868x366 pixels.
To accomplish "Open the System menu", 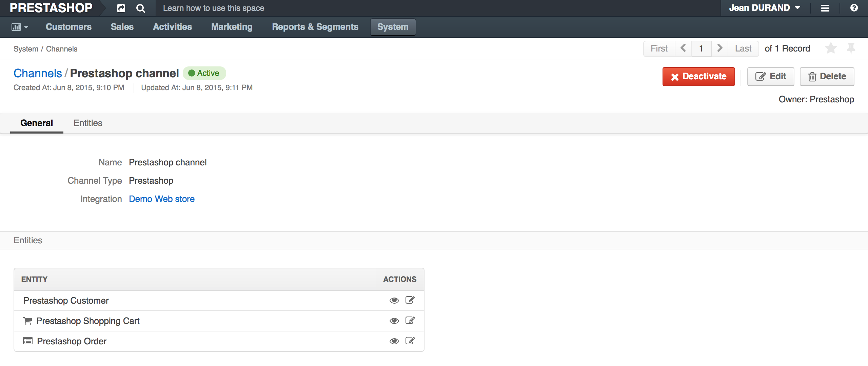I will point(393,27).
